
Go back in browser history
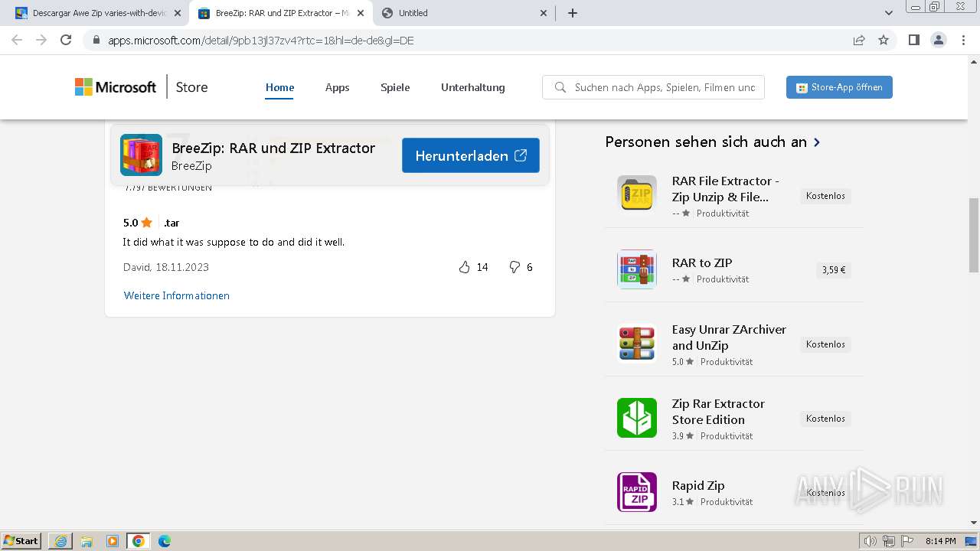(17, 40)
